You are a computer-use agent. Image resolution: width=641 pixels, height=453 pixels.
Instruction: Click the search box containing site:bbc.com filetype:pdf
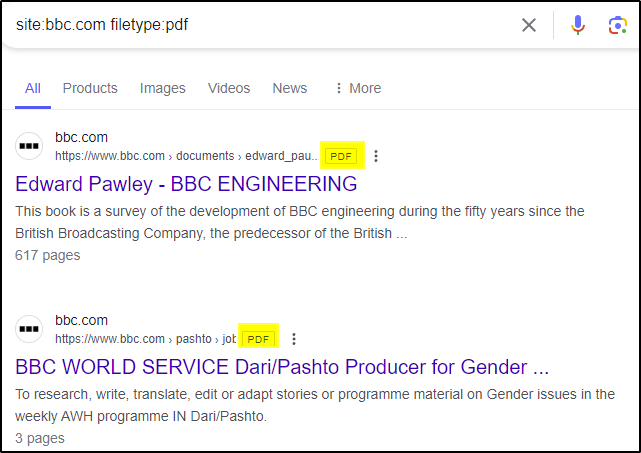(x=262, y=25)
